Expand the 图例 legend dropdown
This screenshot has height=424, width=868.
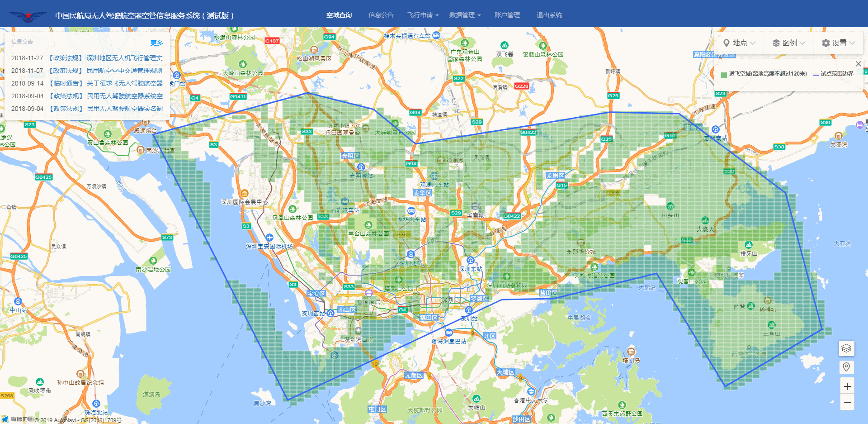789,43
